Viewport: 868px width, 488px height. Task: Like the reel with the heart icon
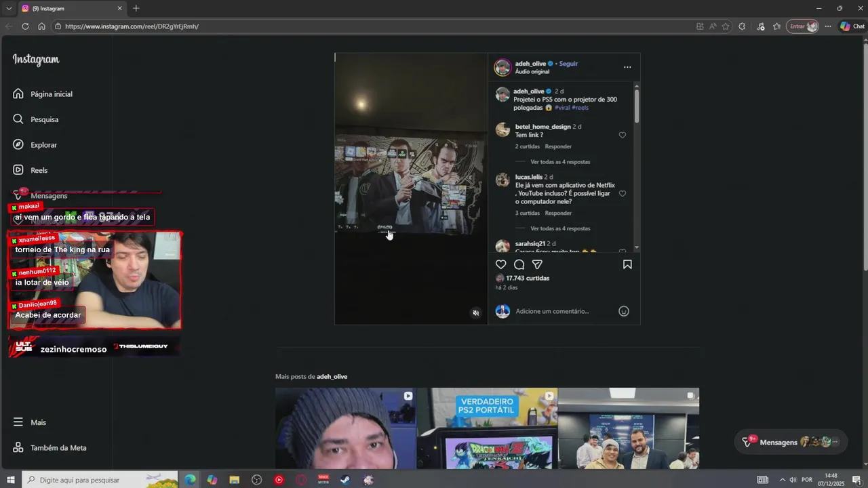[x=500, y=264]
